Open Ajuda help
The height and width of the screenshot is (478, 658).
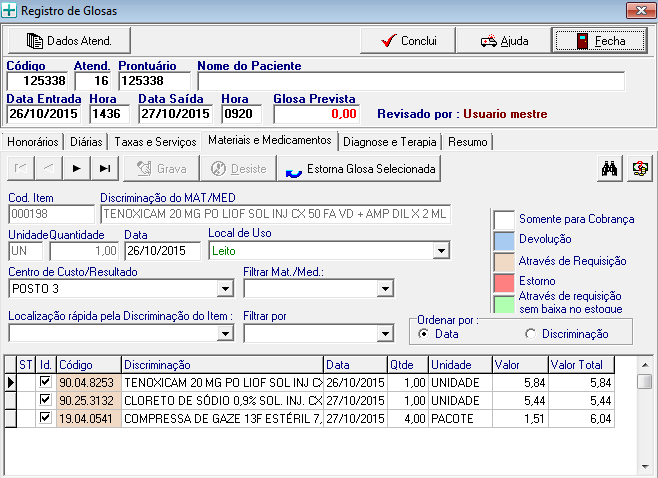[x=504, y=41]
